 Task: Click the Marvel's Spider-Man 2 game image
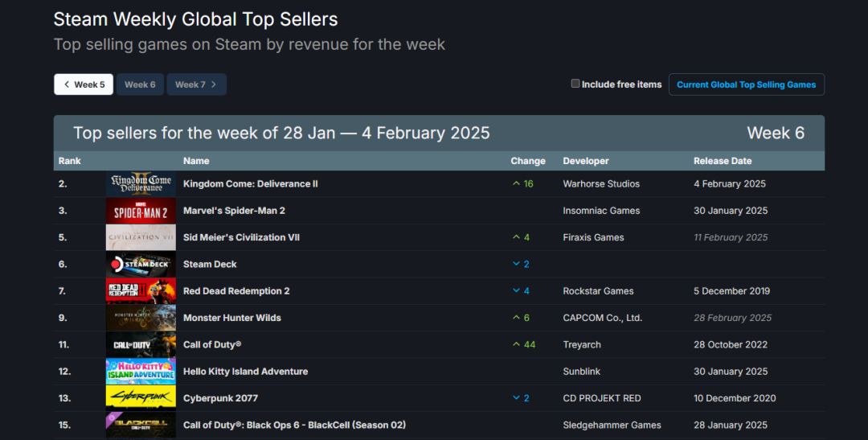coord(141,211)
